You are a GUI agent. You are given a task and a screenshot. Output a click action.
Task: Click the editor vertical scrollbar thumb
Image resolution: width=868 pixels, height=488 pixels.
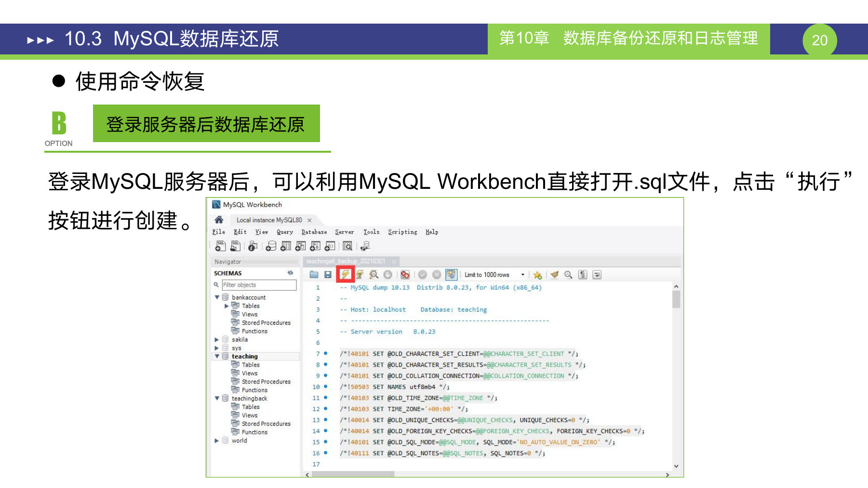click(x=676, y=299)
